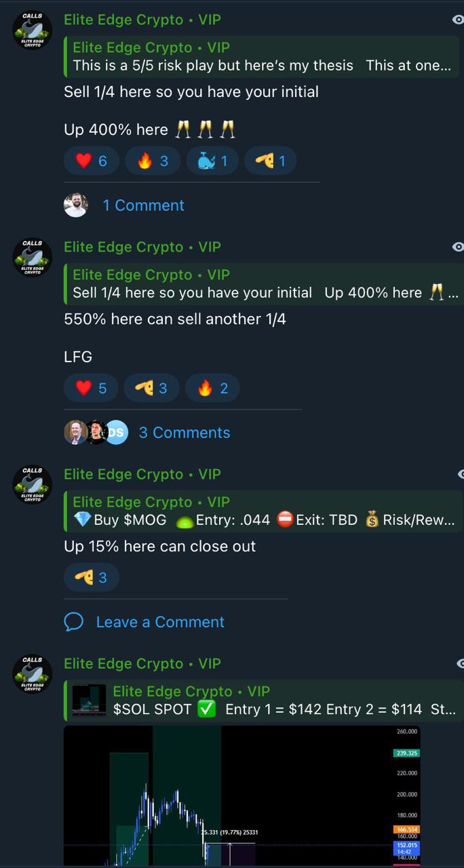Image resolution: width=464 pixels, height=868 pixels.
Task: Open the 3 Comments thread
Action: coord(185,433)
